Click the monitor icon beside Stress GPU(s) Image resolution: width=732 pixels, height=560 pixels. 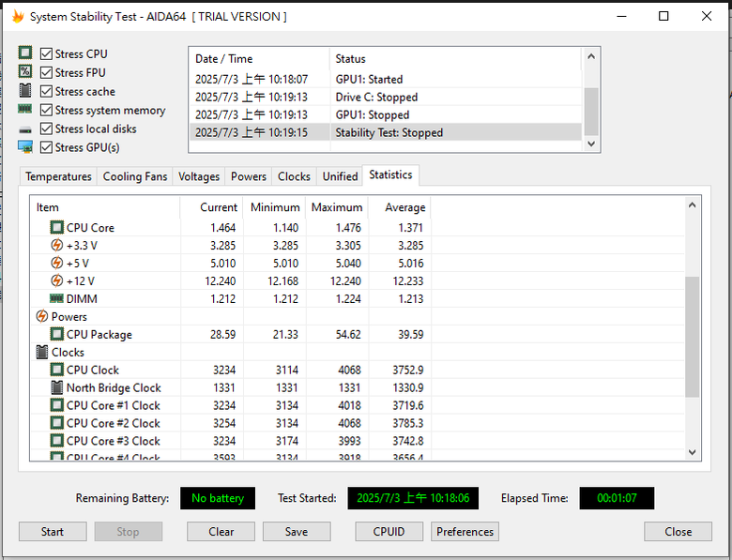point(25,147)
